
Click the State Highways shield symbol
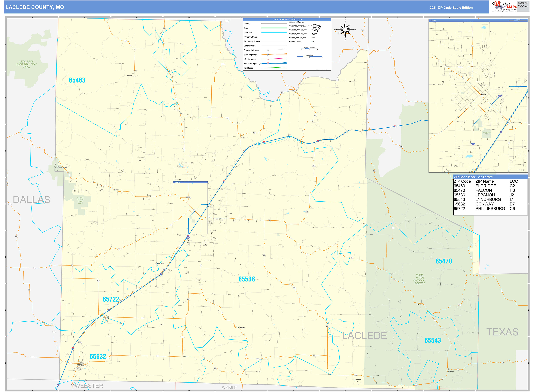[x=268, y=55]
